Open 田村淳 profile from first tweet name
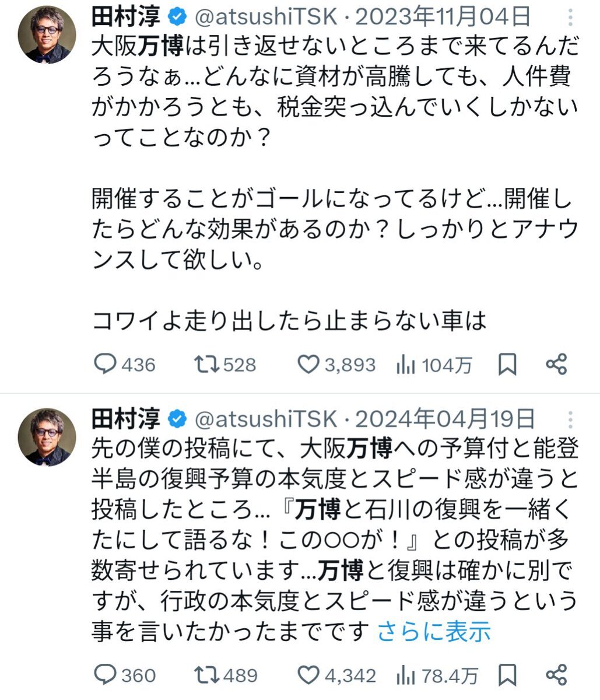600x700 pixels. point(126,17)
